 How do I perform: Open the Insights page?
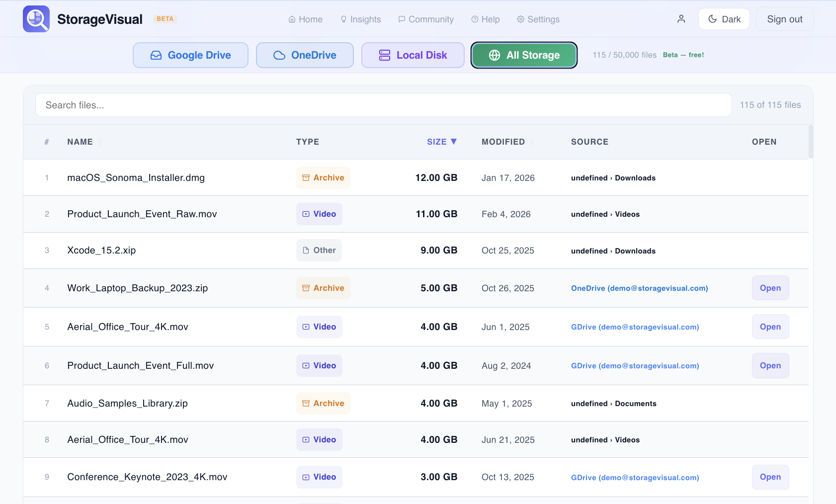(361, 19)
